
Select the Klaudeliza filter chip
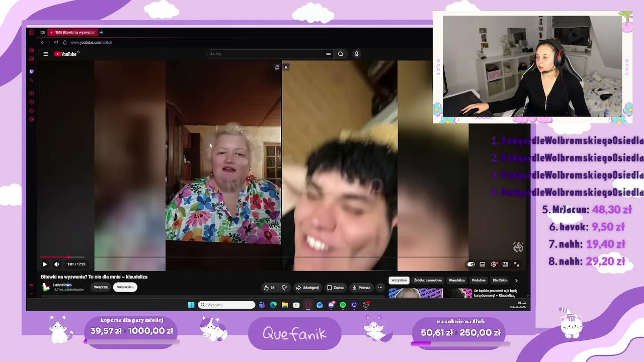(x=457, y=280)
